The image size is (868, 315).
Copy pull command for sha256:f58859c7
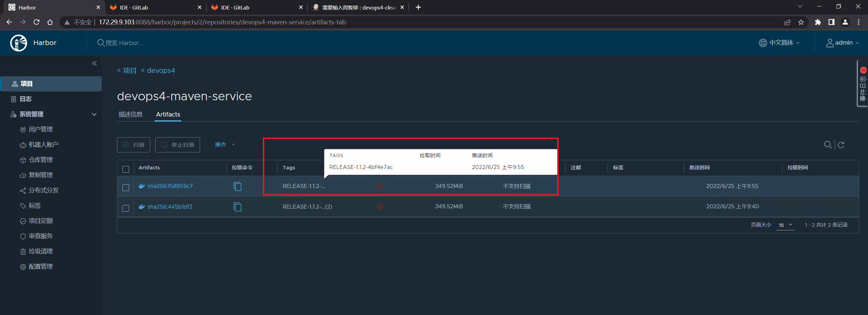coord(238,186)
